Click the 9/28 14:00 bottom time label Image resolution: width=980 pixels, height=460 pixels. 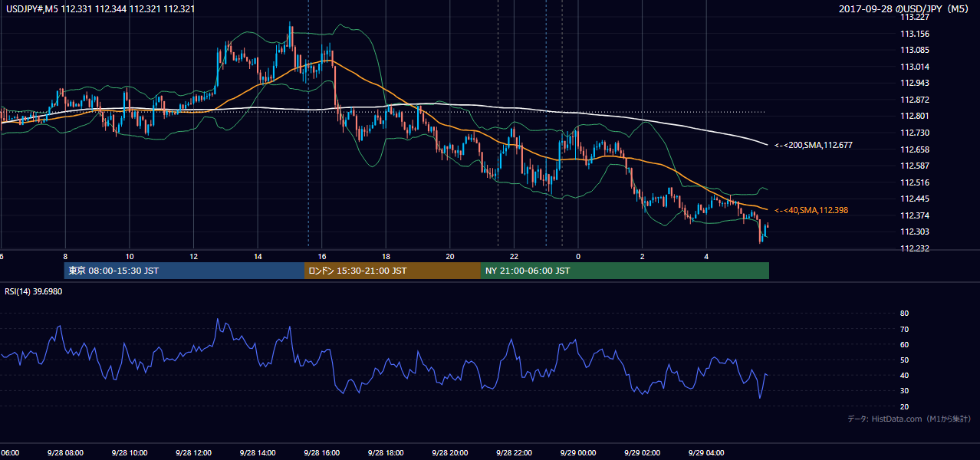[256, 452]
